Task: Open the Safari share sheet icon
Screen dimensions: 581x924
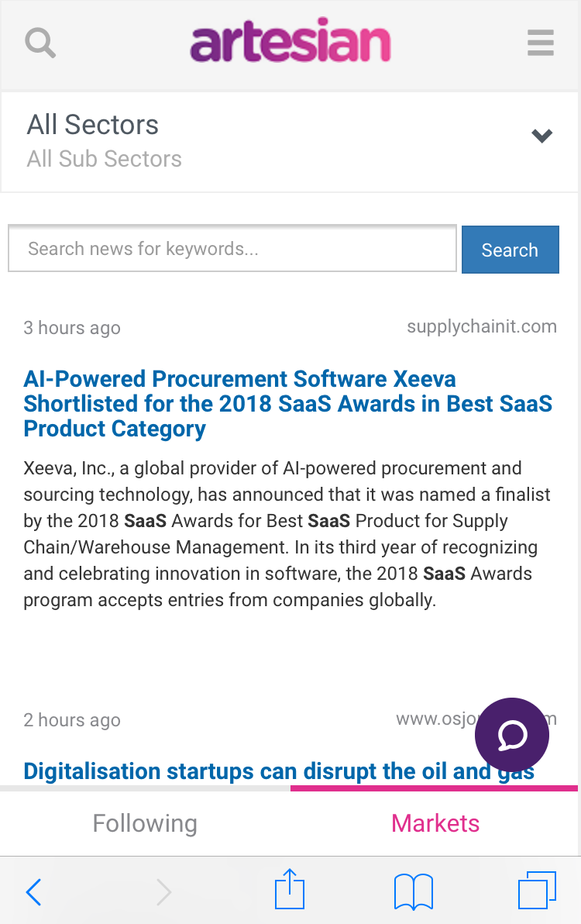Action: [290, 888]
